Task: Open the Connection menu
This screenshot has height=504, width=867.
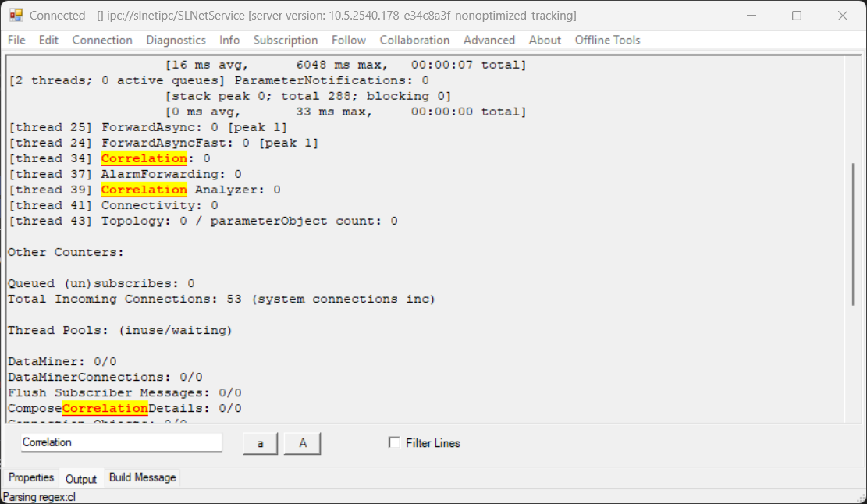Action: point(102,40)
